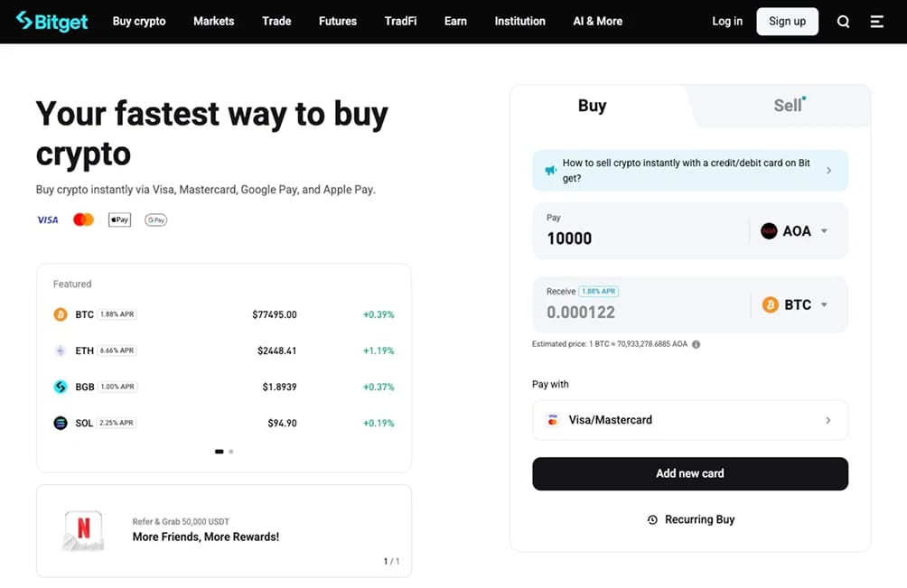Open the hamburger menu icon
The height and width of the screenshot is (588, 907).
pos(877,22)
